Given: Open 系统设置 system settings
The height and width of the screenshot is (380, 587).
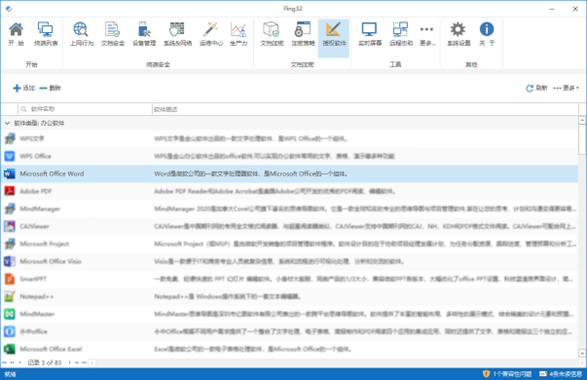Looking at the screenshot, I should (x=459, y=34).
